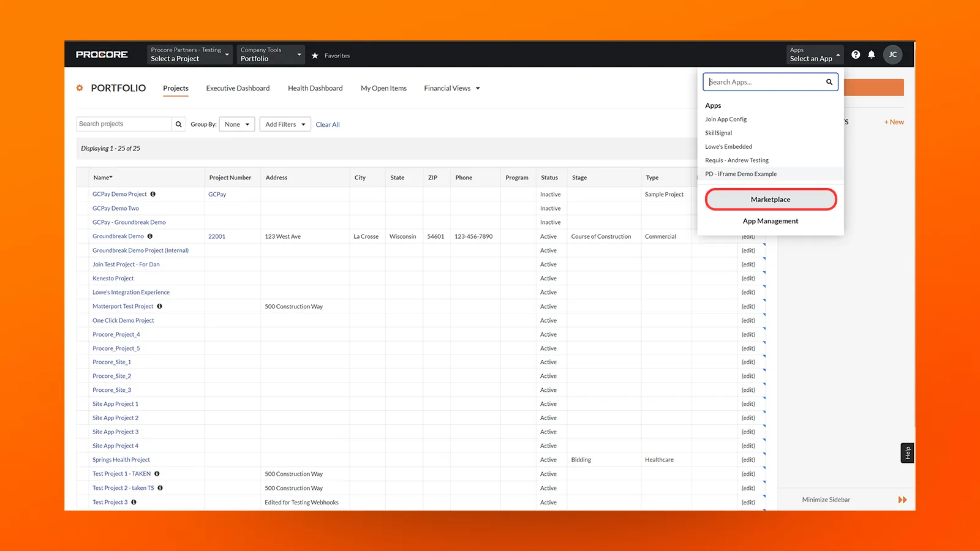Click the info icon beside Groundbreak Demo
The height and width of the screenshot is (551, 980).
(150, 236)
